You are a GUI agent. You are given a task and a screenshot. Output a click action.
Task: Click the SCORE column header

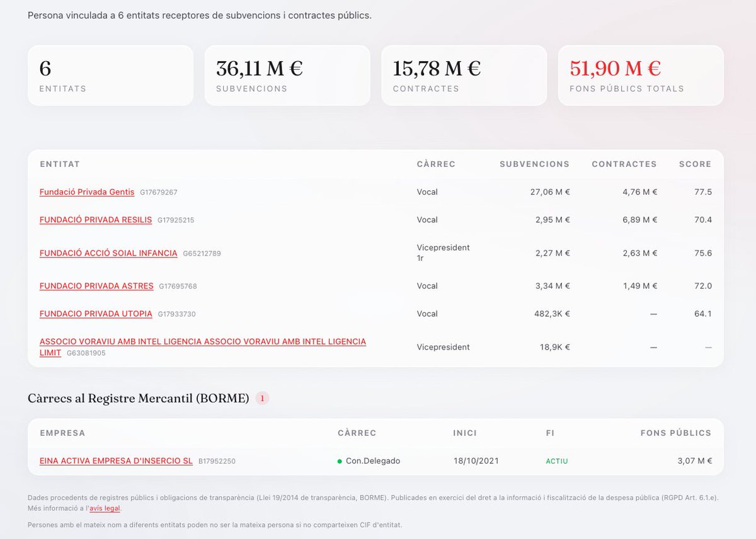click(x=696, y=164)
